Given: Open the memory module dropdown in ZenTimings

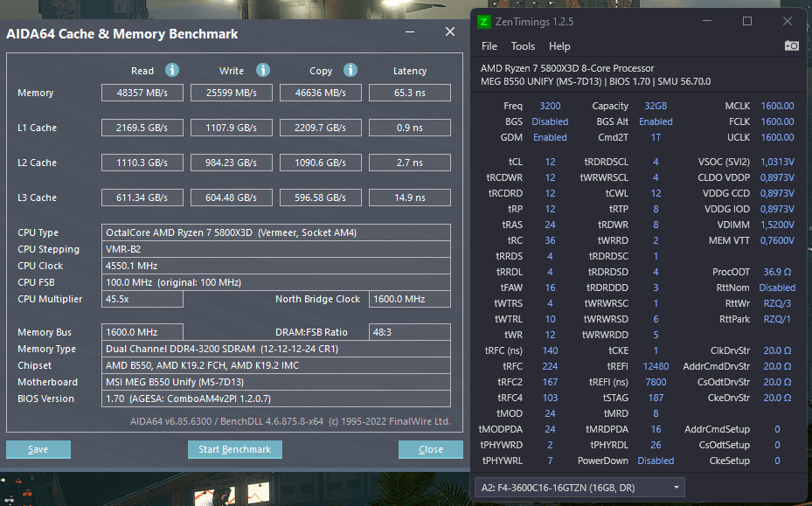Looking at the screenshot, I should click(580, 488).
